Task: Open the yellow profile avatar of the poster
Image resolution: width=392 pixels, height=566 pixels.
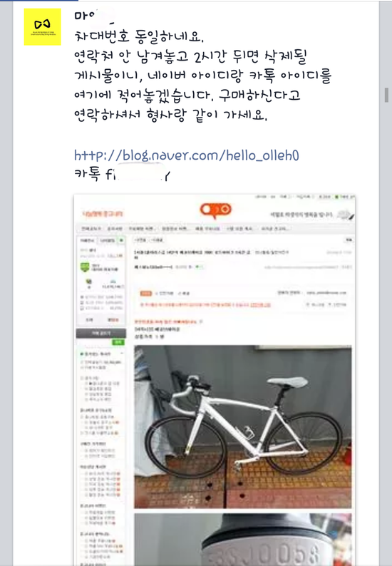Action: point(42,27)
